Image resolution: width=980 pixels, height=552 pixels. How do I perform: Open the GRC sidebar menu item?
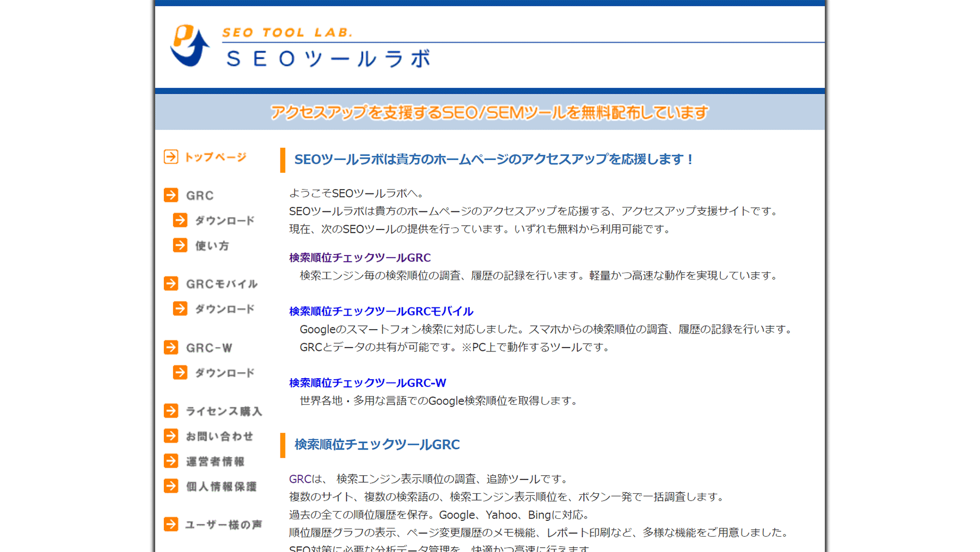point(200,196)
